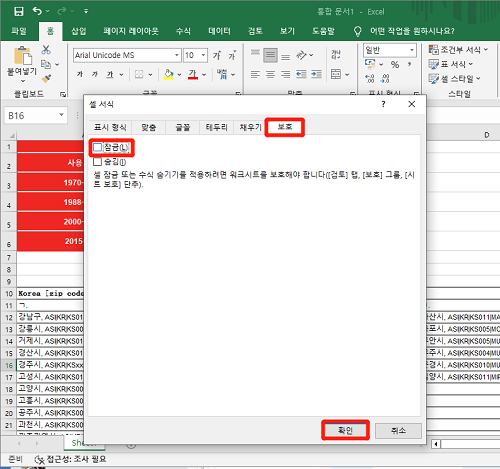Image resolution: width=500 pixels, height=469 pixels.
Task: Click the comma style icon
Action: pyautogui.click(x=410, y=64)
